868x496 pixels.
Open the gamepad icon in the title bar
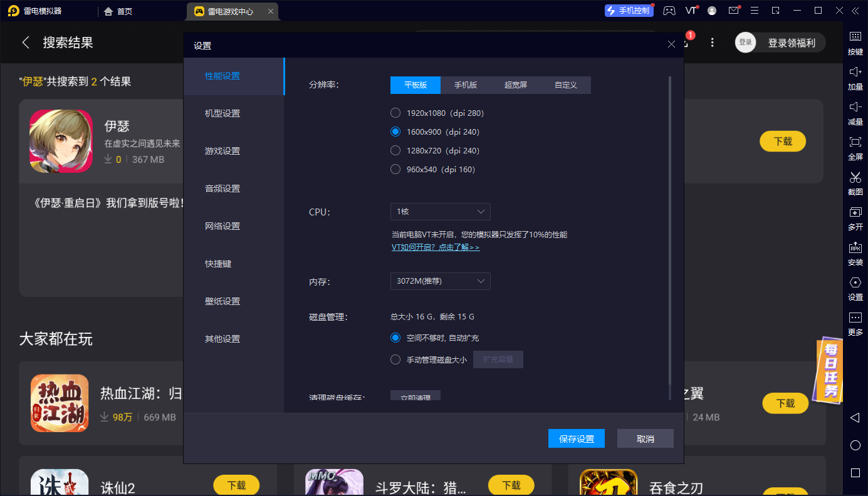pos(669,11)
